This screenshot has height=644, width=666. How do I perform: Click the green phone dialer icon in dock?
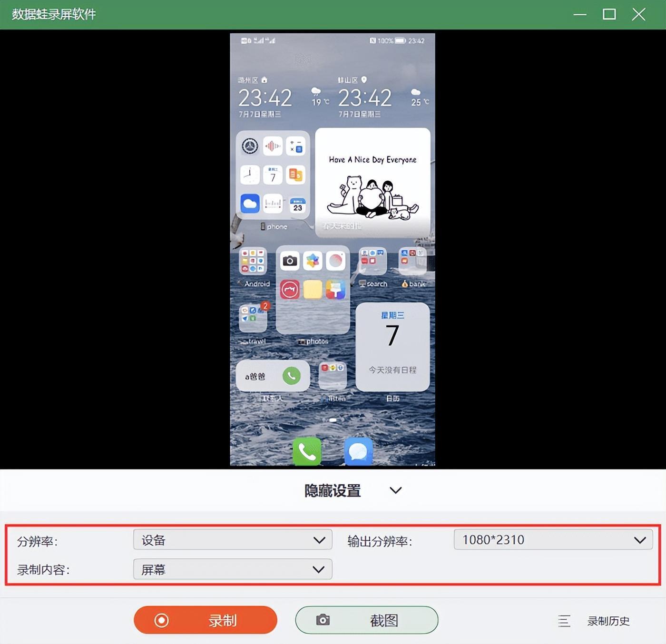pyautogui.click(x=307, y=450)
